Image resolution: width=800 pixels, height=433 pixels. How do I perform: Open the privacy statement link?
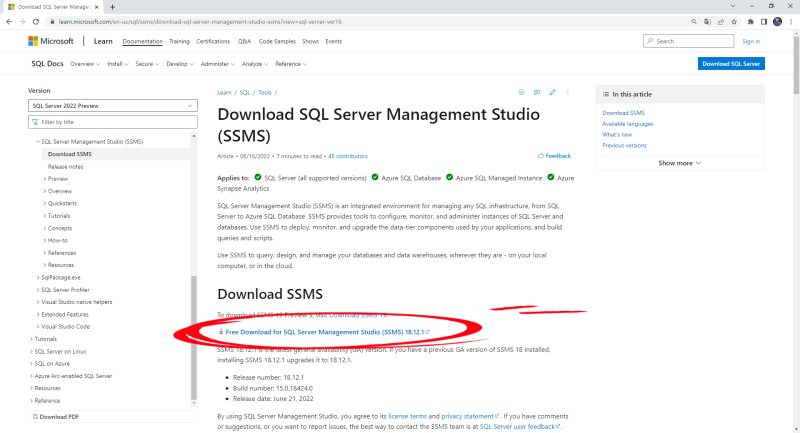tap(468, 416)
